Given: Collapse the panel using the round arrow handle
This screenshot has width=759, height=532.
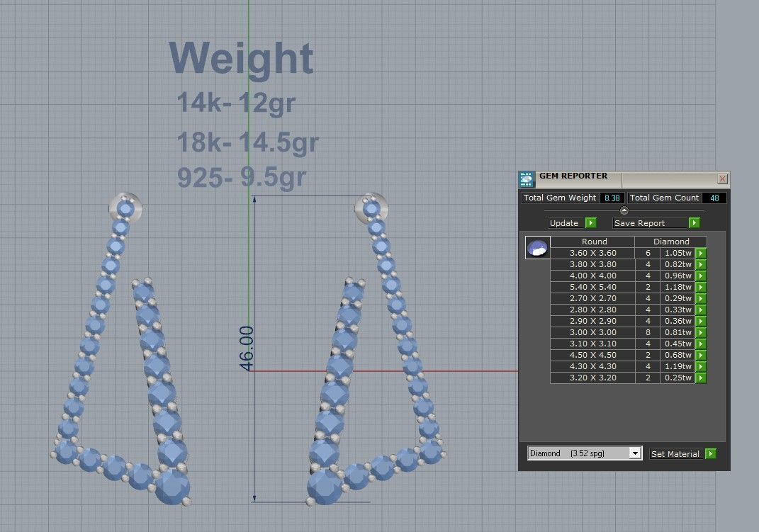Looking at the screenshot, I should click(x=624, y=210).
